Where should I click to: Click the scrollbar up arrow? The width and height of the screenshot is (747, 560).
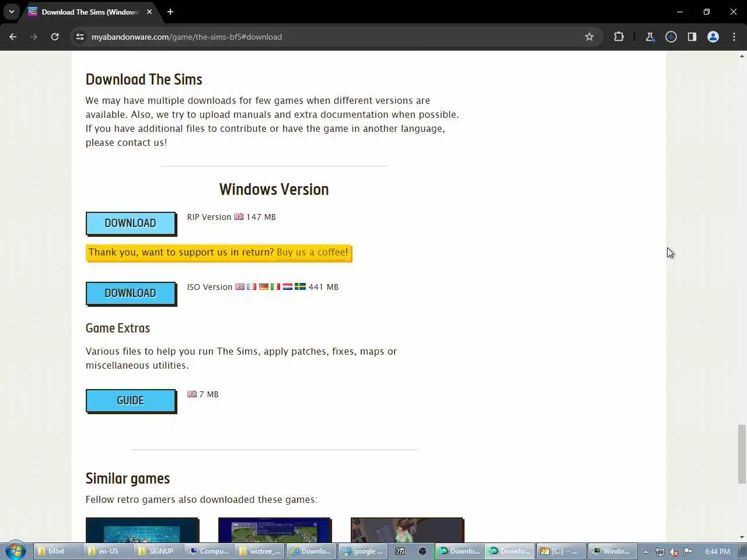[742, 56]
